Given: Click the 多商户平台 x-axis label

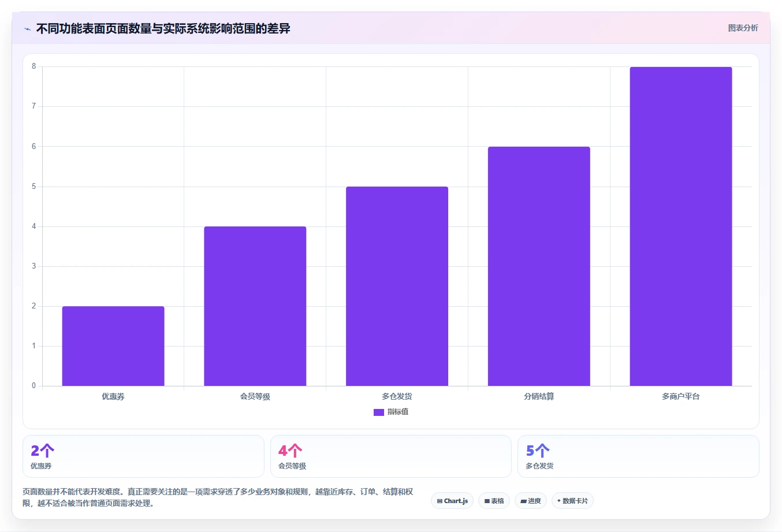Looking at the screenshot, I should tap(681, 396).
